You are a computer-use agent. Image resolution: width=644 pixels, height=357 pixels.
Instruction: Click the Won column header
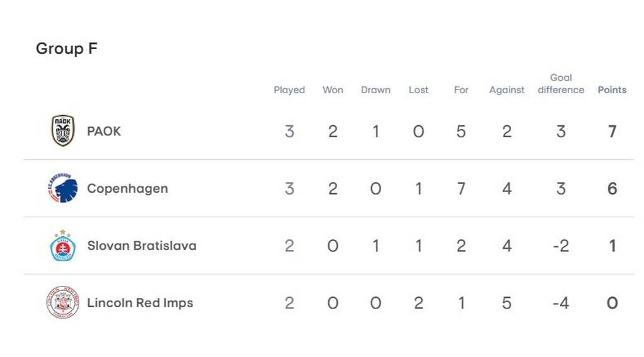click(333, 90)
